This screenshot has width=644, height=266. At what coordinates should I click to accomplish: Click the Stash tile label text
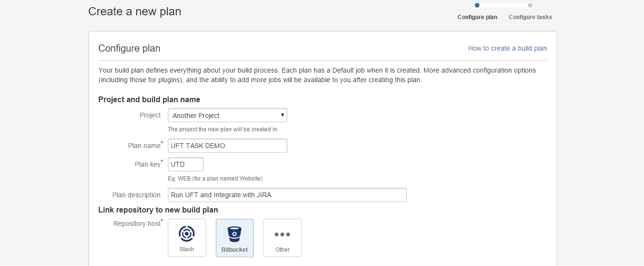[186, 249]
